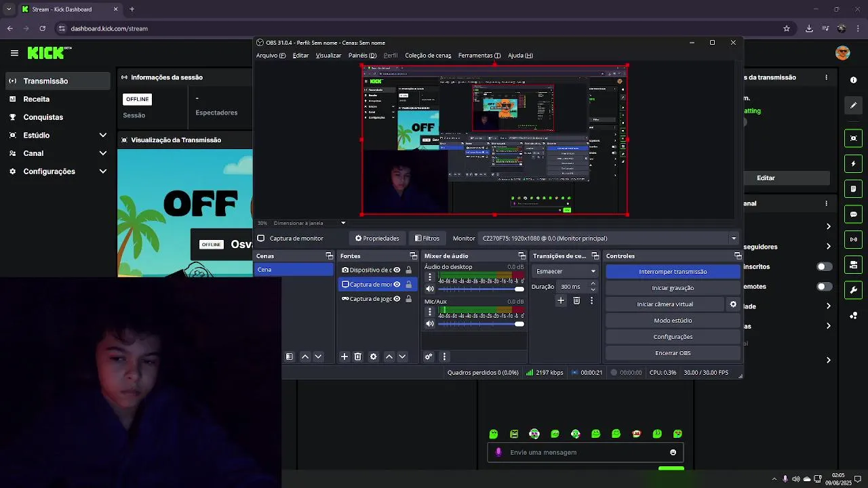The height and width of the screenshot is (488, 868).
Task: Open audio mixer three-dot menu at bottom
Action: [x=444, y=357]
